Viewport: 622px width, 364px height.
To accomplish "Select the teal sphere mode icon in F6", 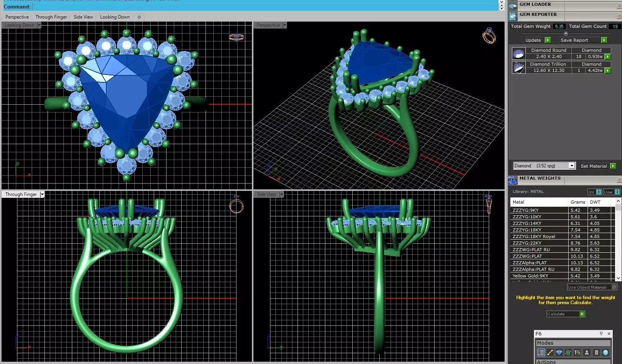I will point(605,352).
